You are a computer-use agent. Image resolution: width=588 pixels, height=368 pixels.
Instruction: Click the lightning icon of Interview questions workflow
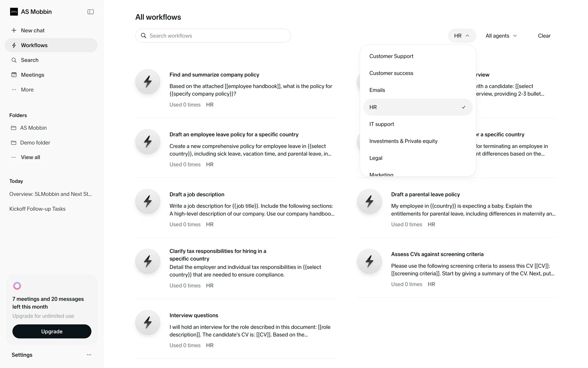click(148, 322)
